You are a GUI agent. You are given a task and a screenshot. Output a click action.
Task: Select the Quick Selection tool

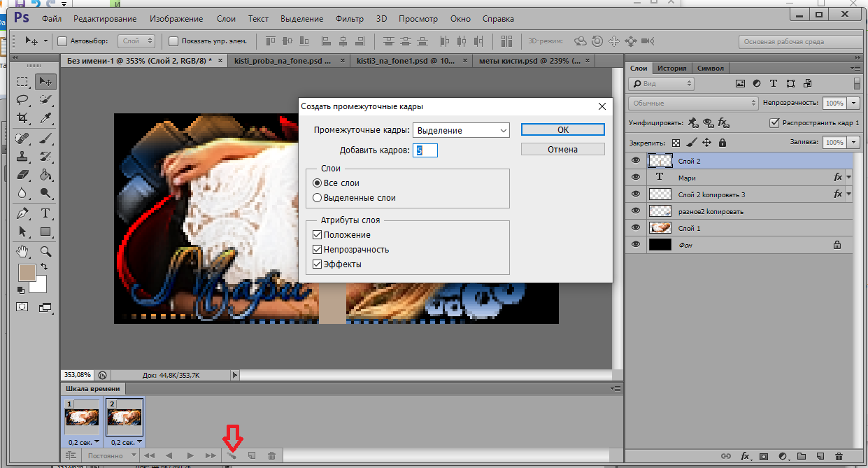point(45,99)
